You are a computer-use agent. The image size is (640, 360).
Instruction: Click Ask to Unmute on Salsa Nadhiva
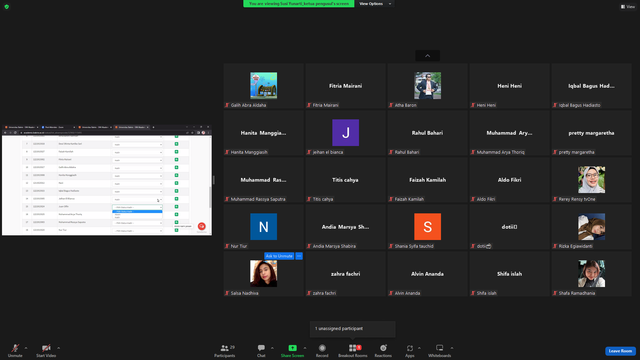[x=279, y=256]
